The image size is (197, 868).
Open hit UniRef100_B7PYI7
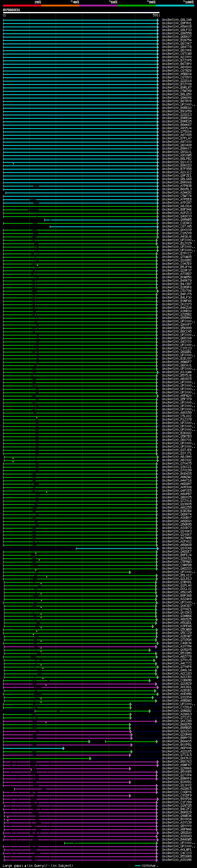click(x=177, y=253)
